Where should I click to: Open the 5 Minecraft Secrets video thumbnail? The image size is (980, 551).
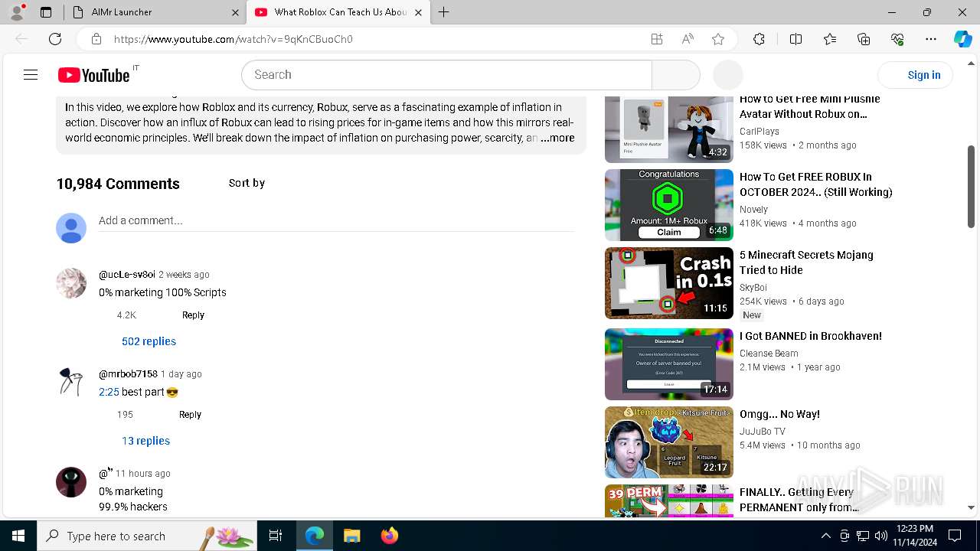pyautogui.click(x=669, y=283)
